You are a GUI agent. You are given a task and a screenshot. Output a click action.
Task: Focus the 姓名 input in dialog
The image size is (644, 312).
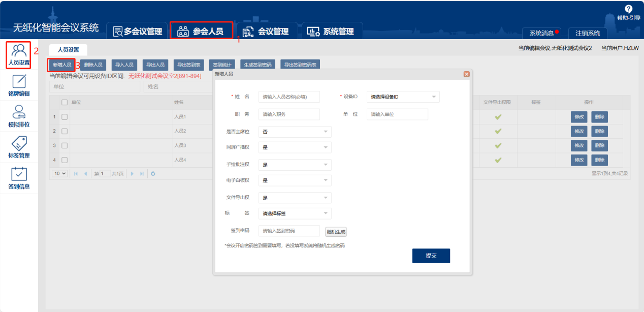point(289,97)
